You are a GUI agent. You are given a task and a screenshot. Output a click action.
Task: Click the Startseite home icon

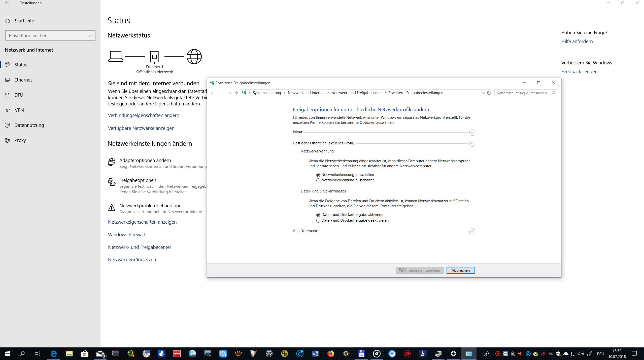pos(8,21)
